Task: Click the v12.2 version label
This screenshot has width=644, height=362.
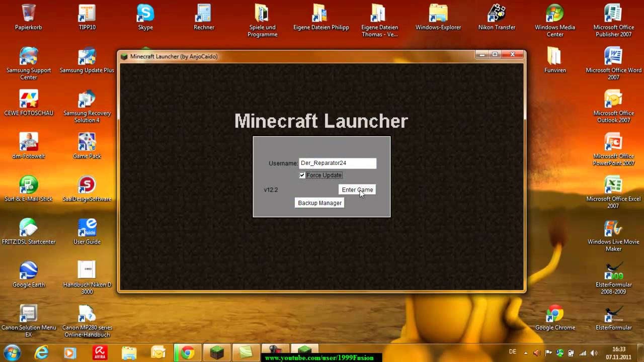Action: tap(271, 190)
